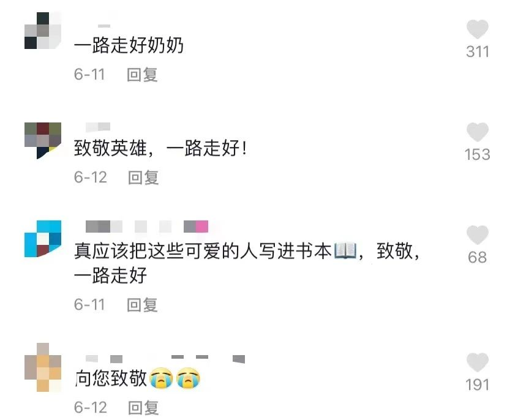Image resolution: width=507 pixels, height=420 pixels.
Task: Like the comment with 311 likes
Action: click(477, 29)
